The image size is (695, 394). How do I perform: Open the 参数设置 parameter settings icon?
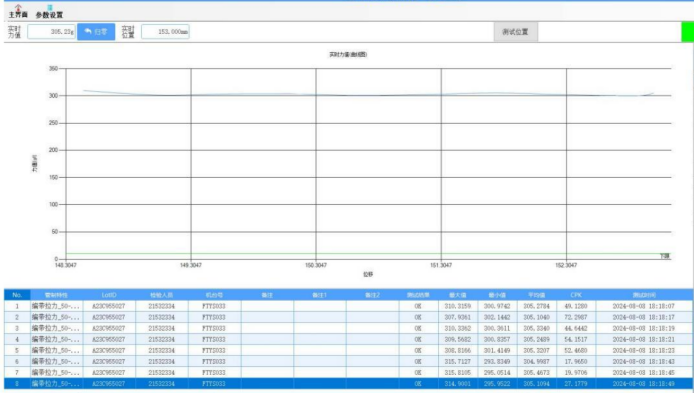point(49,12)
